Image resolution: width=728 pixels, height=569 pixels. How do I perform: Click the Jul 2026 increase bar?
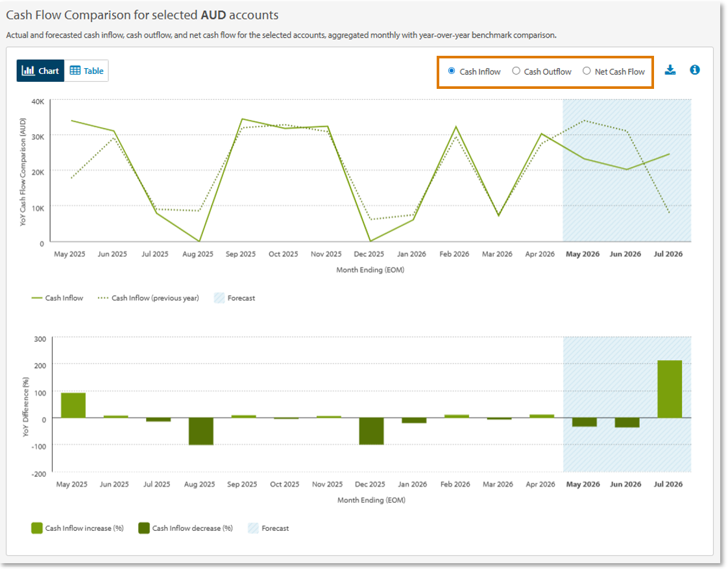click(670, 389)
